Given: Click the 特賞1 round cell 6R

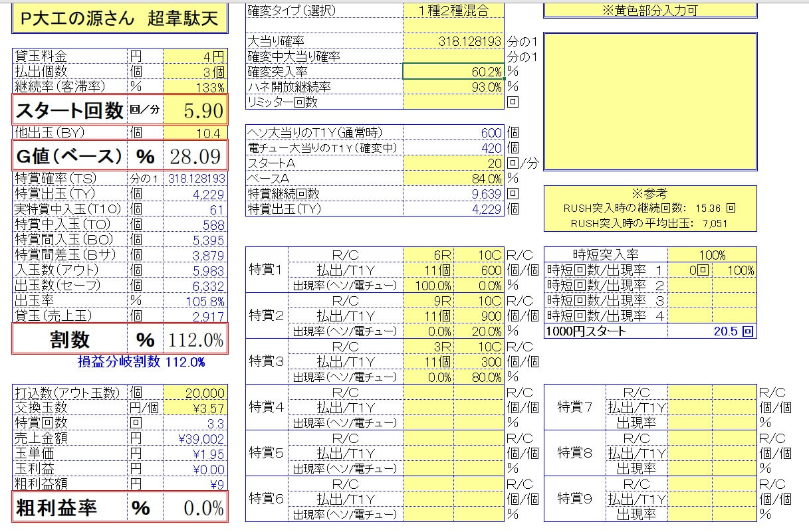Looking at the screenshot, I should pos(429,254).
